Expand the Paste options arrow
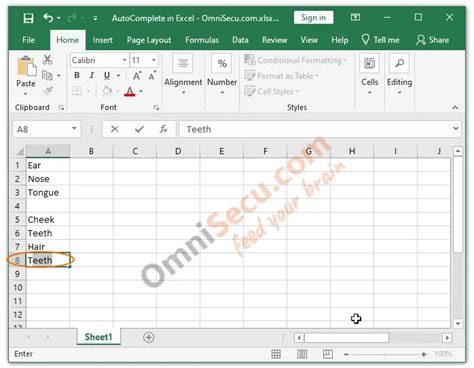Screen dimensions: 474x368 (x=26, y=94)
